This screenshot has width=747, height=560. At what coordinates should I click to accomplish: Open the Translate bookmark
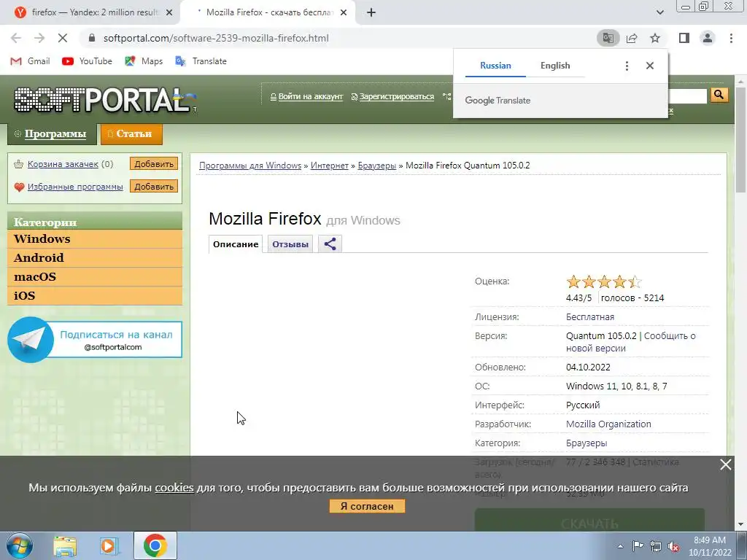(201, 61)
